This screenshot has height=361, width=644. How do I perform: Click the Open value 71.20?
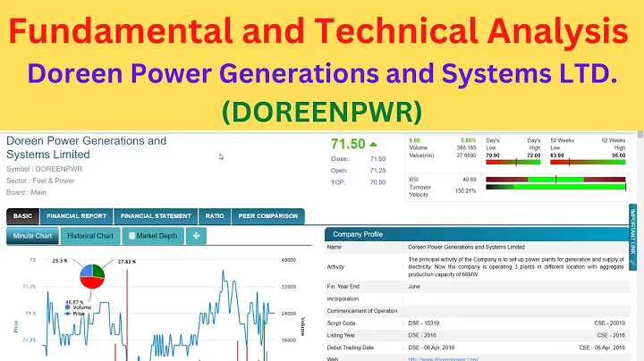point(377,171)
